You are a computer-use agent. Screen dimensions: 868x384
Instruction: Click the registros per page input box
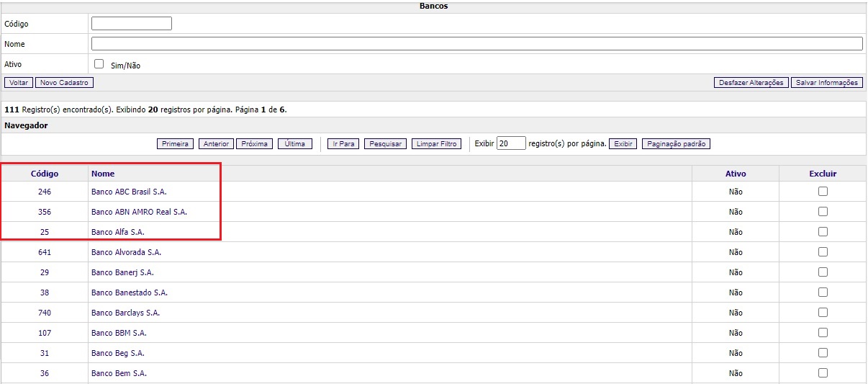511,143
